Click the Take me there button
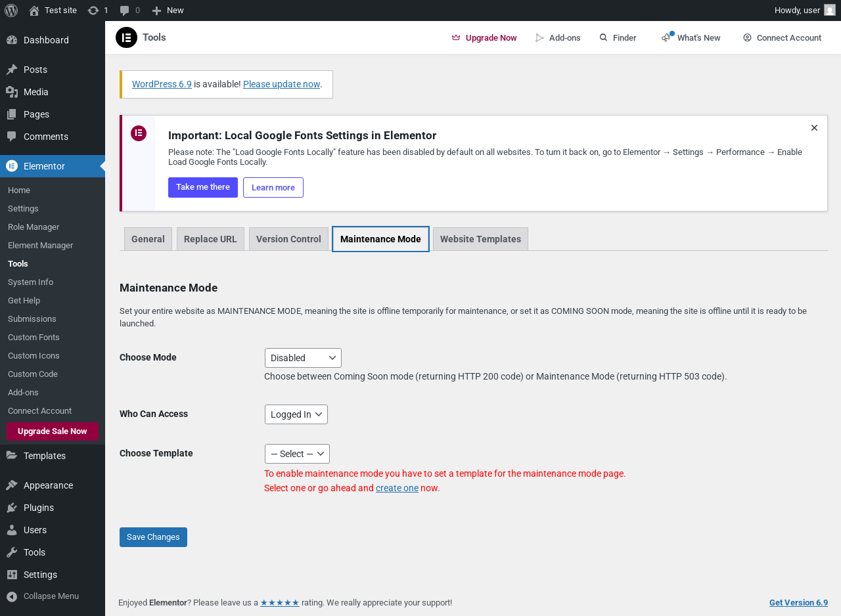The width and height of the screenshot is (841, 616). pyautogui.click(x=203, y=187)
